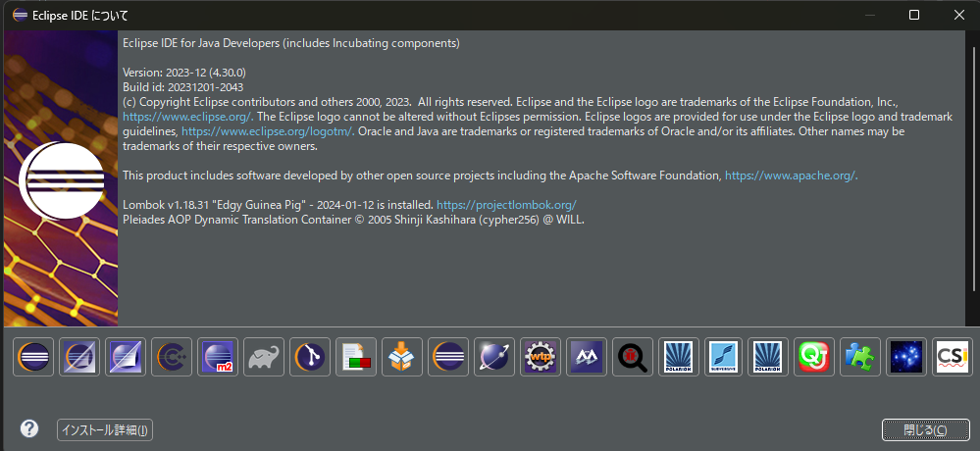Click the 'Eclipse IDE for Java Developers' heading text
This screenshot has height=451, width=980.
click(x=201, y=43)
